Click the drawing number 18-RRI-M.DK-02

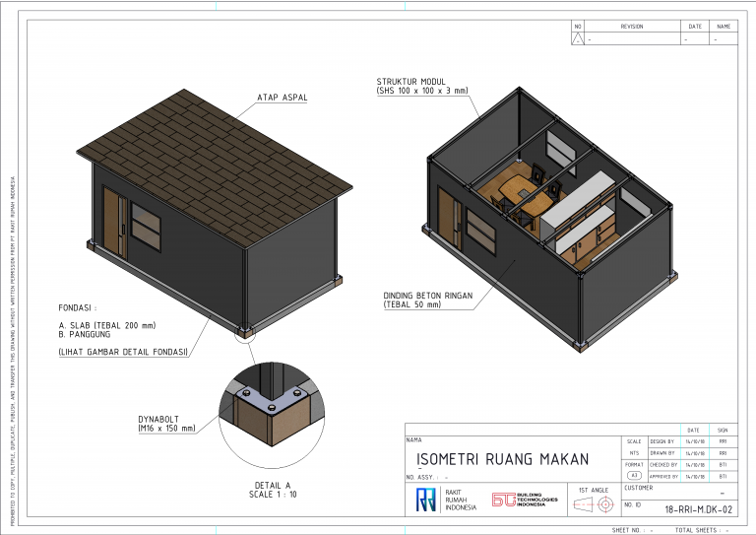point(698,509)
